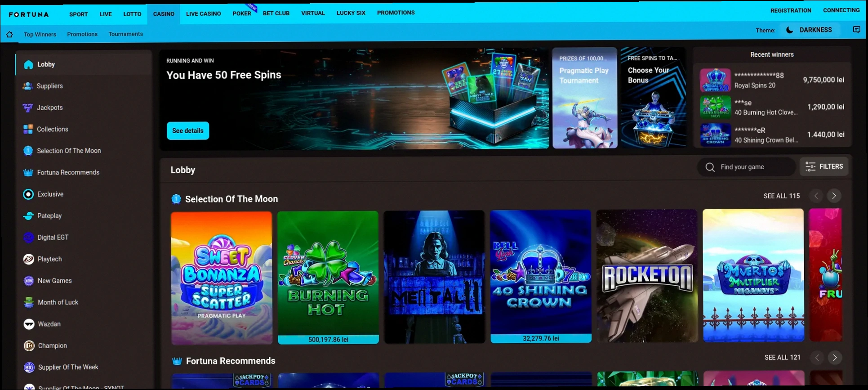This screenshot has height=390, width=868.
Task: Open the Live Casino section
Action: (x=203, y=14)
